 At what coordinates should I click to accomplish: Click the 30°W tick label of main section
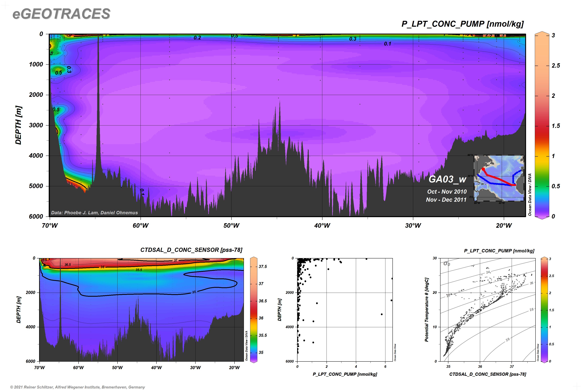(x=413, y=226)
